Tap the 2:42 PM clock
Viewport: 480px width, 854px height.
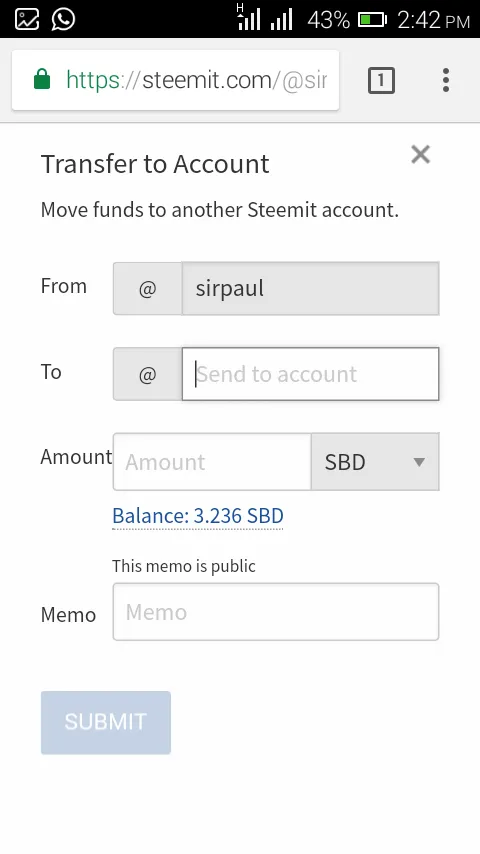[434, 20]
